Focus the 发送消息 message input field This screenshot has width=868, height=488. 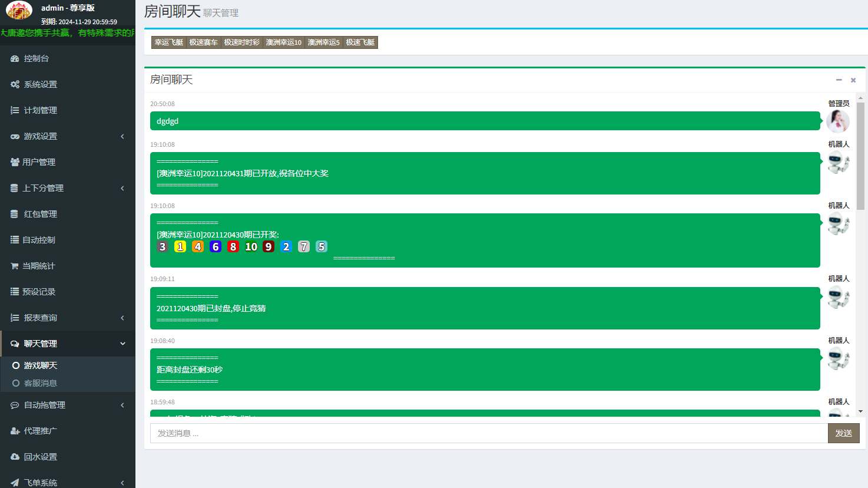(489, 433)
